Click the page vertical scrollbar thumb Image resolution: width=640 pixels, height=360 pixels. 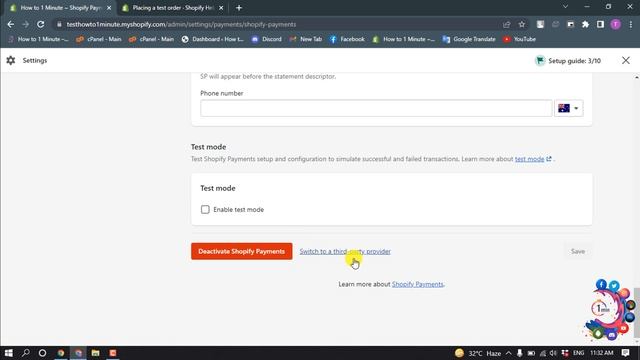click(x=637, y=313)
